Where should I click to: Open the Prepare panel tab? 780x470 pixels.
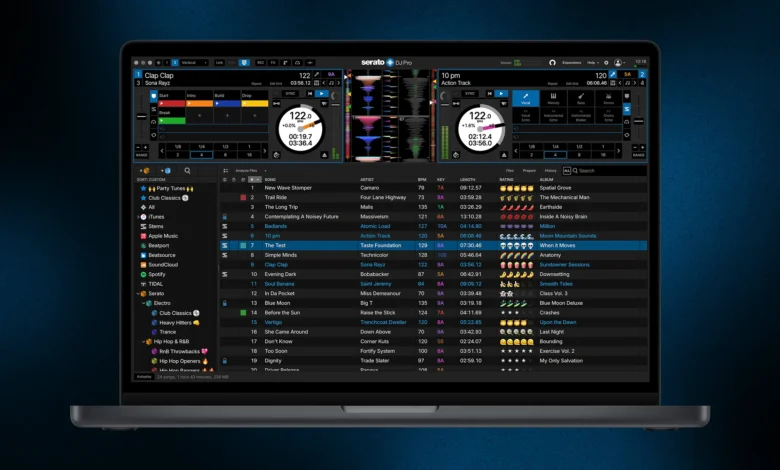coord(529,171)
